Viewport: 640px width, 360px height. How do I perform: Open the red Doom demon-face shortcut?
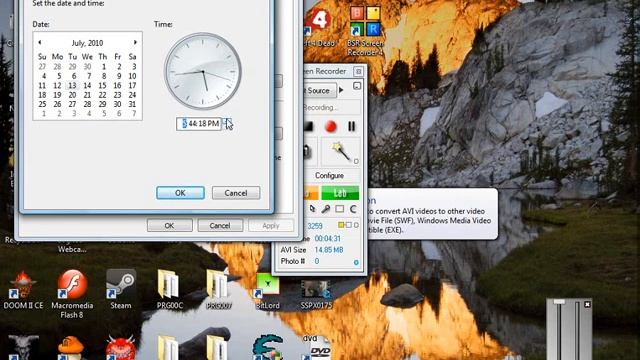(x=121, y=348)
